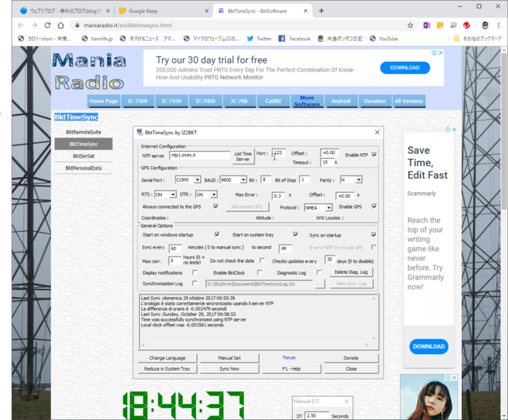Open the other bookmarks folder
508x420 pixels.
coord(478,39)
